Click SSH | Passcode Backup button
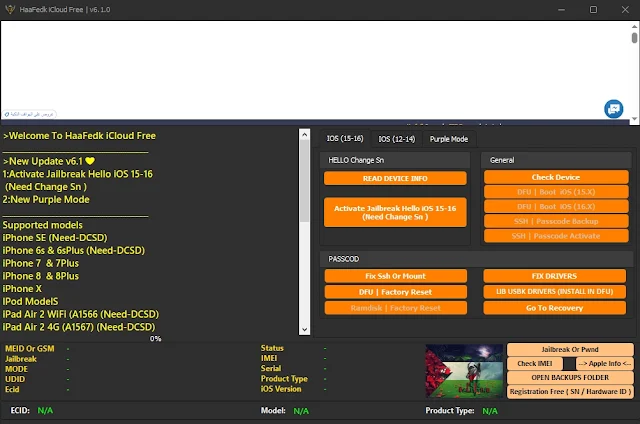 (556, 221)
